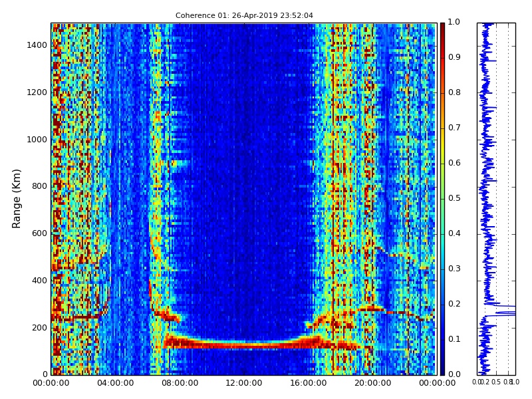Click the green middle of the colorbar

click(442, 199)
